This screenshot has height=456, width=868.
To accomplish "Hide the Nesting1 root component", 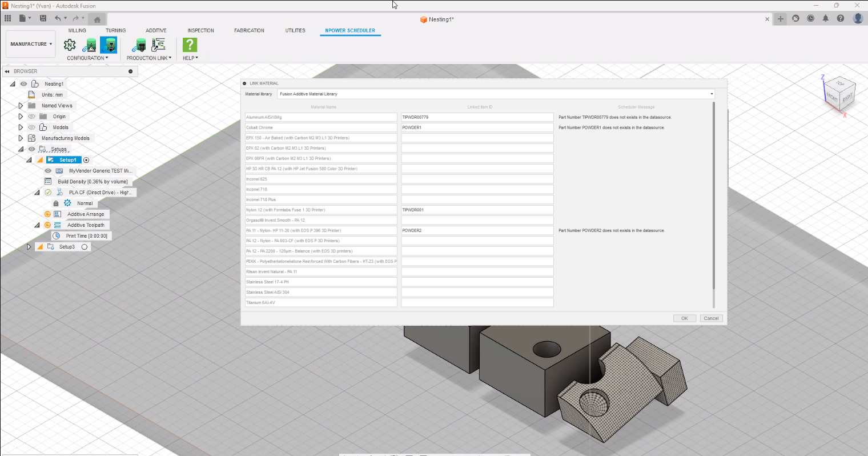I will click(23, 84).
